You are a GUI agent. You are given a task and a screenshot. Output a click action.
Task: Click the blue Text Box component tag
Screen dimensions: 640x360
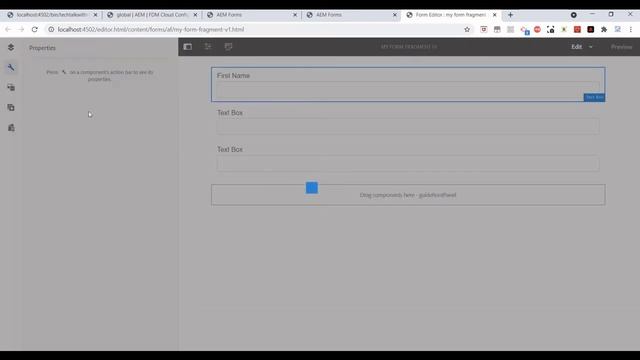pyautogui.click(x=594, y=97)
